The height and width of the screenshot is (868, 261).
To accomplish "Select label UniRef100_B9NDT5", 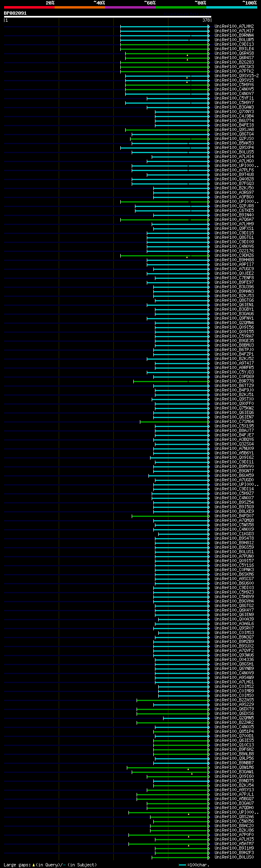I will 234,781.
